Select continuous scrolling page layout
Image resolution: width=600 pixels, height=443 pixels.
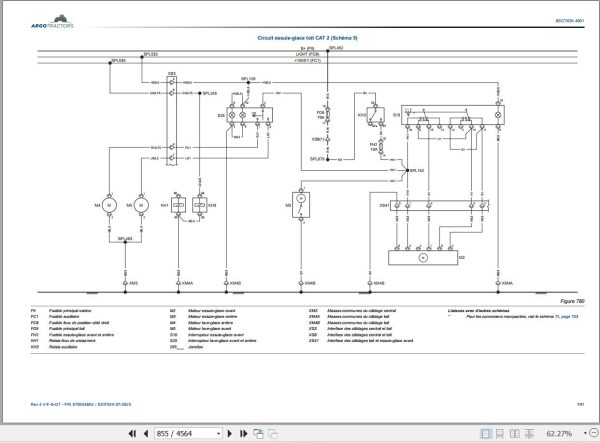click(500, 433)
